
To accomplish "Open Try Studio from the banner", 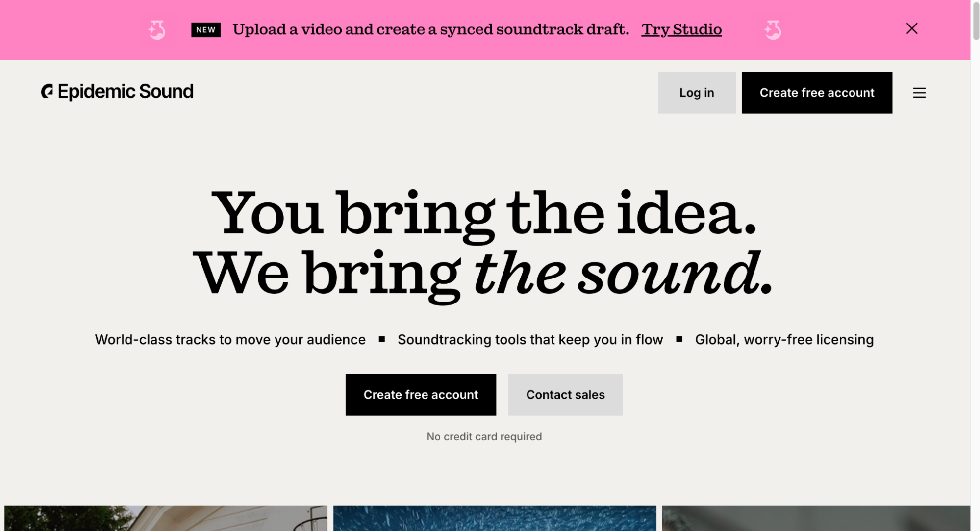I will pyautogui.click(x=681, y=29).
